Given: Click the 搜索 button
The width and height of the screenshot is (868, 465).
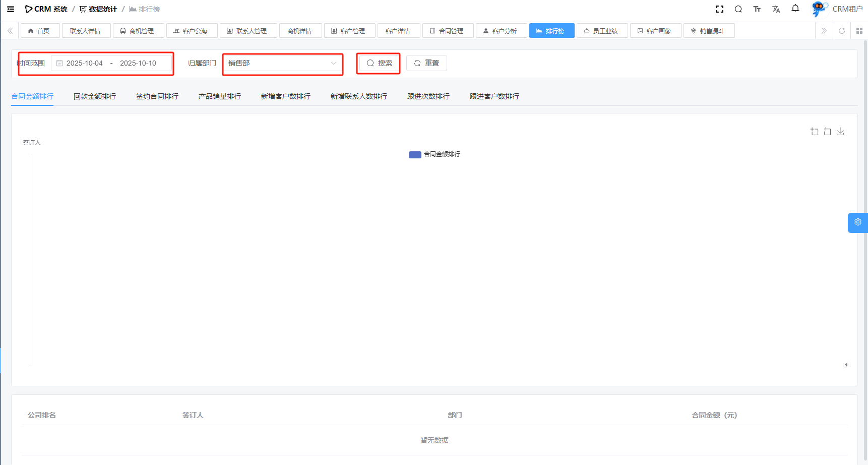Looking at the screenshot, I should pos(379,64).
